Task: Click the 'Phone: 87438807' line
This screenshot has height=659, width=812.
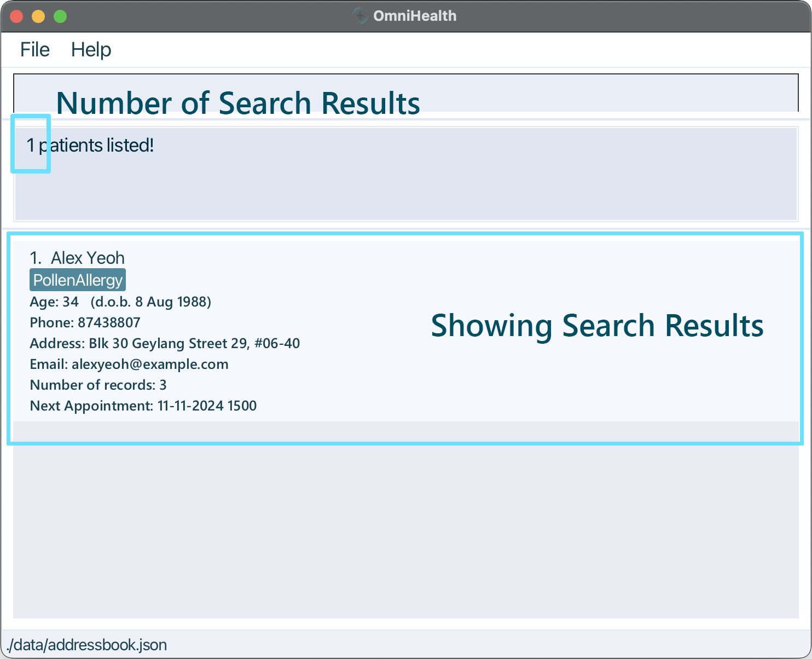Action: (85, 322)
